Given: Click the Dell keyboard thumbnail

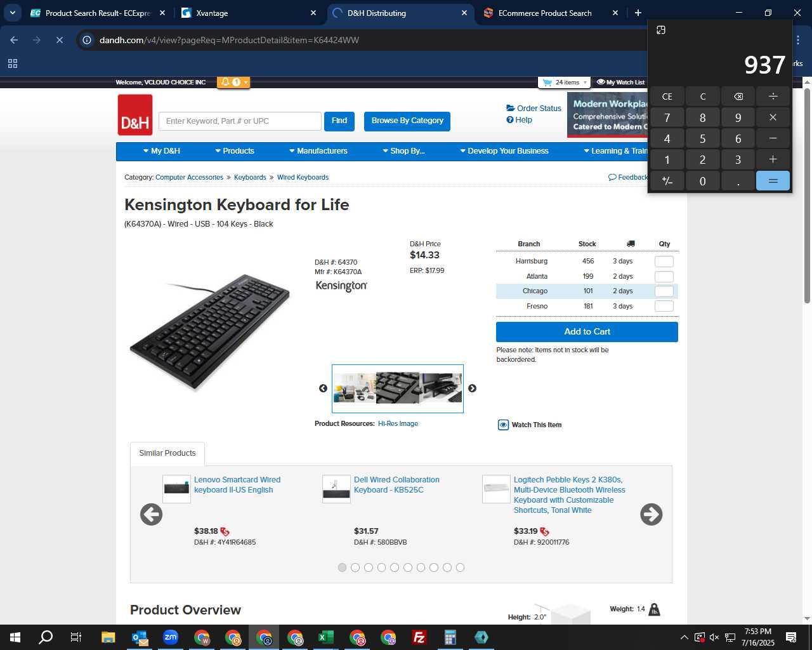Looking at the screenshot, I should (336, 489).
